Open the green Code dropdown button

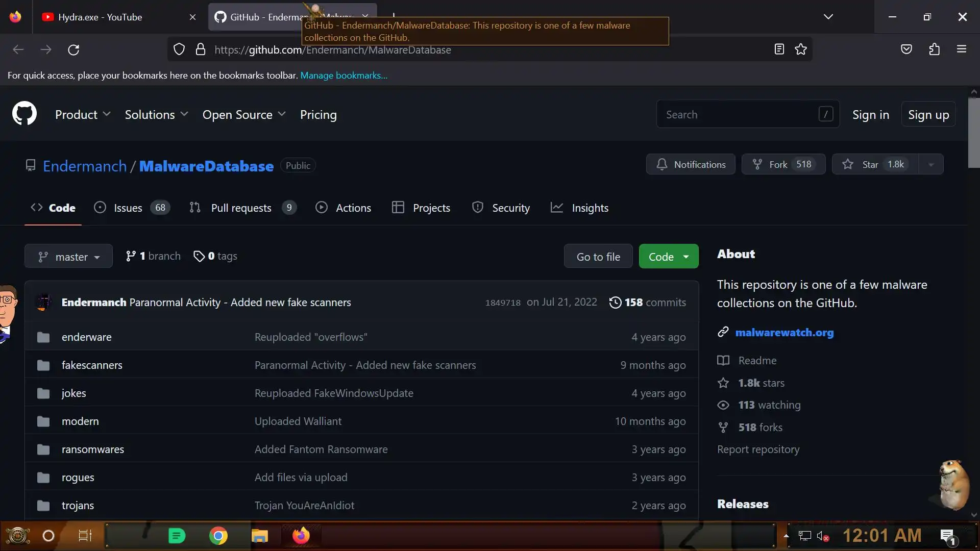click(x=668, y=257)
